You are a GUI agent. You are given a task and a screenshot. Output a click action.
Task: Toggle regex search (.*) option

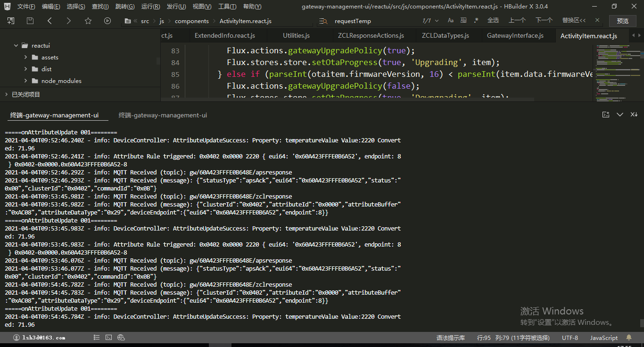pyautogui.click(x=476, y=21)
